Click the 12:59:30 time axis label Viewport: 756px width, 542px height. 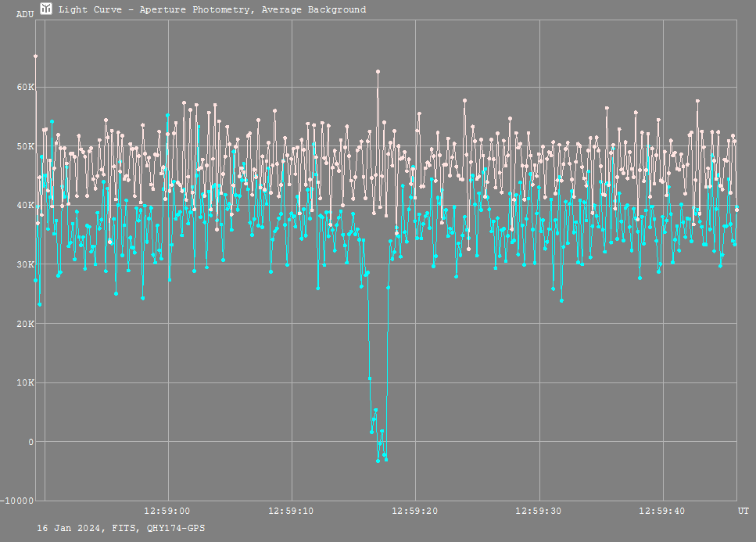(x=538, y=511)
